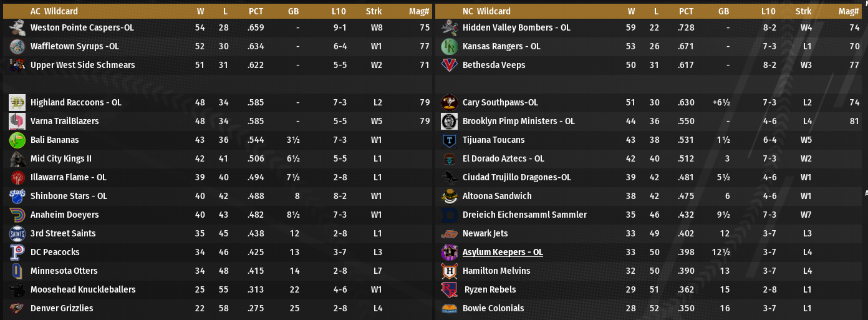Sort NC Wildcard table by Mag# column
This screenshot has height=320, width=868.
click(x=849, y=11)
